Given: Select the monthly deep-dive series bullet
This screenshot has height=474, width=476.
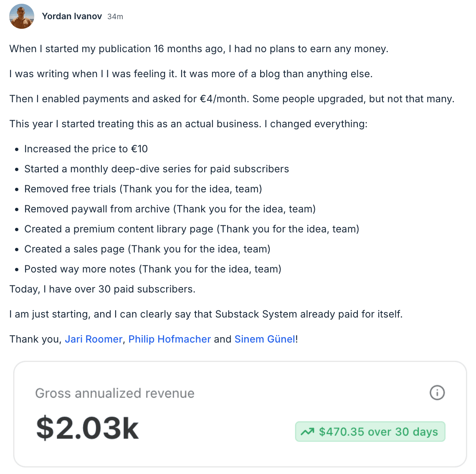Looking at the screenshot, I should coord(157,169).
